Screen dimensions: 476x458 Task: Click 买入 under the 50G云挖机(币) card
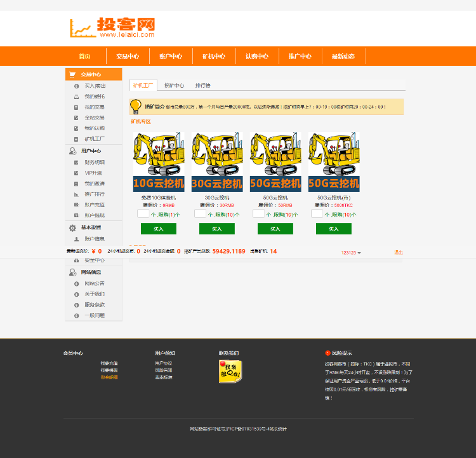[334, 229]
